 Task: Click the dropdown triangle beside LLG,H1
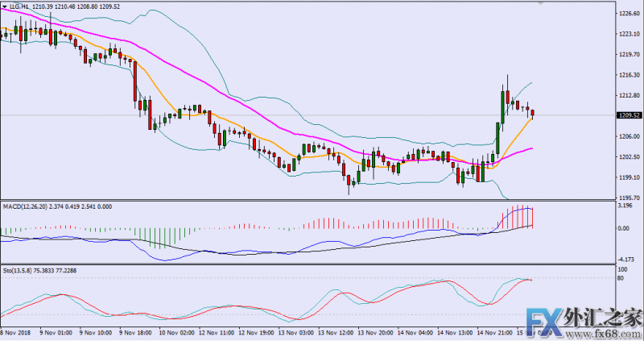click(x=5, y=6)
